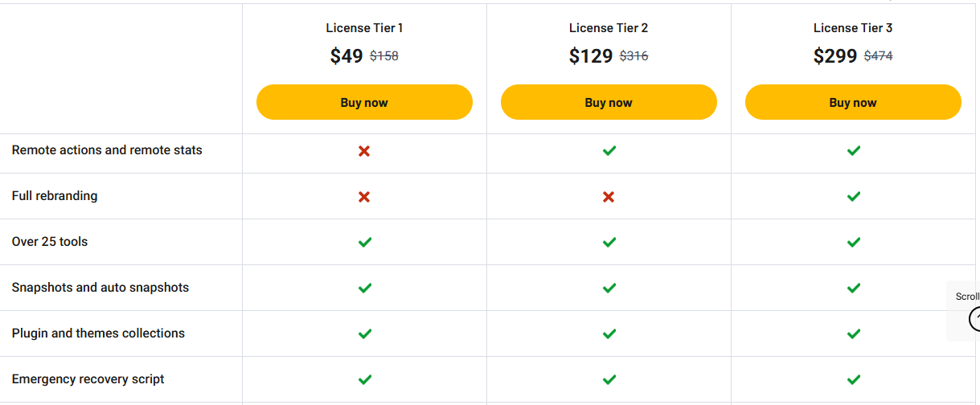Click the Snapshots and auto snapshots label

pos(100,288)
